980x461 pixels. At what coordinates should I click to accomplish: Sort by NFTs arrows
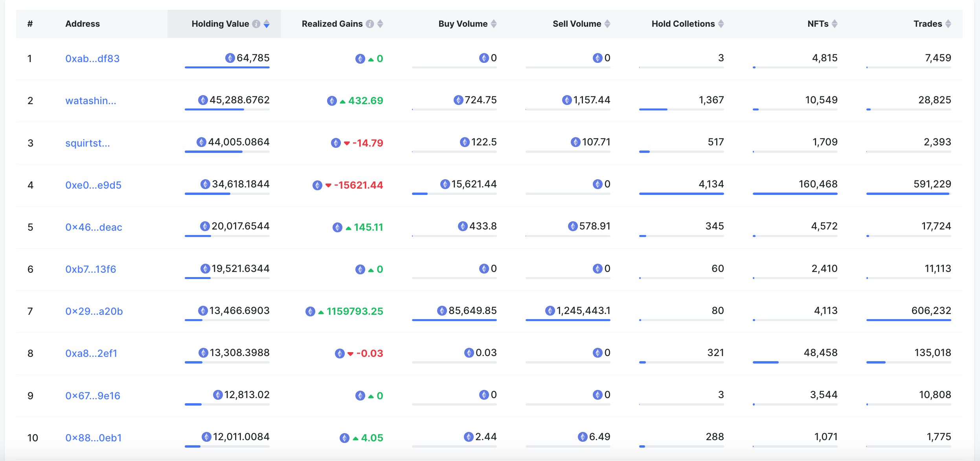(x=835, y=24)
